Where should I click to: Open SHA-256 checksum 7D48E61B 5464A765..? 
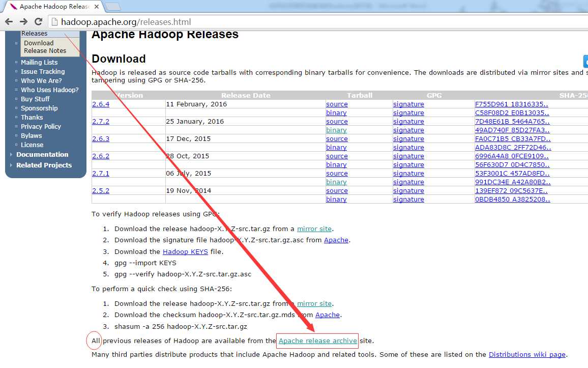512,122
